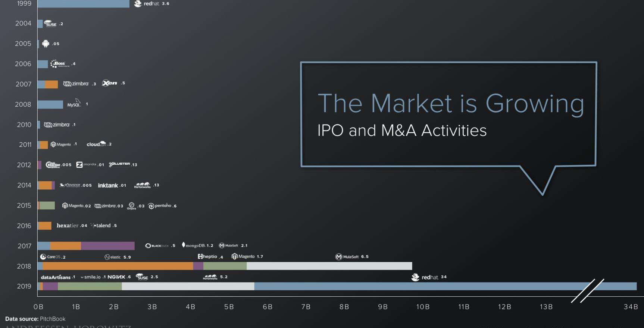Click the MySQL dolphin logo in 2008 row
This screenshot has width=644, height=328.
(x=74, y=104)
